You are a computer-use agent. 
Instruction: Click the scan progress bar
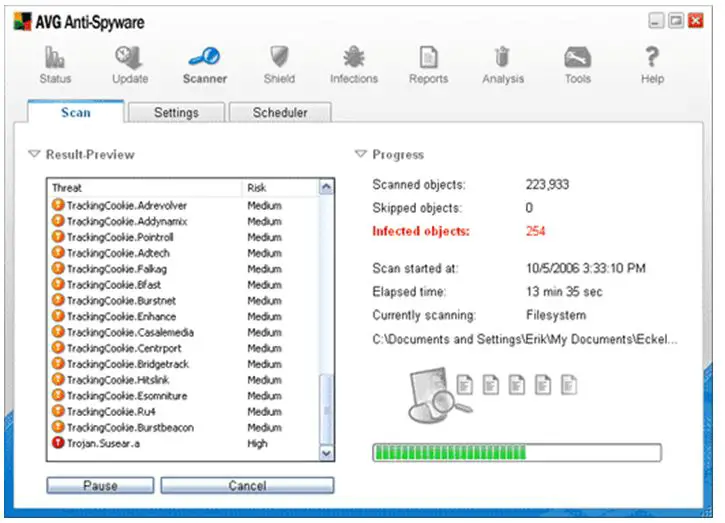pos(517,452)
